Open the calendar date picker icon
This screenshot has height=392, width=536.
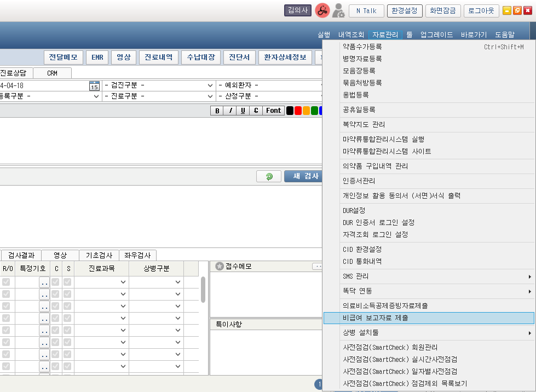point(94,85)
